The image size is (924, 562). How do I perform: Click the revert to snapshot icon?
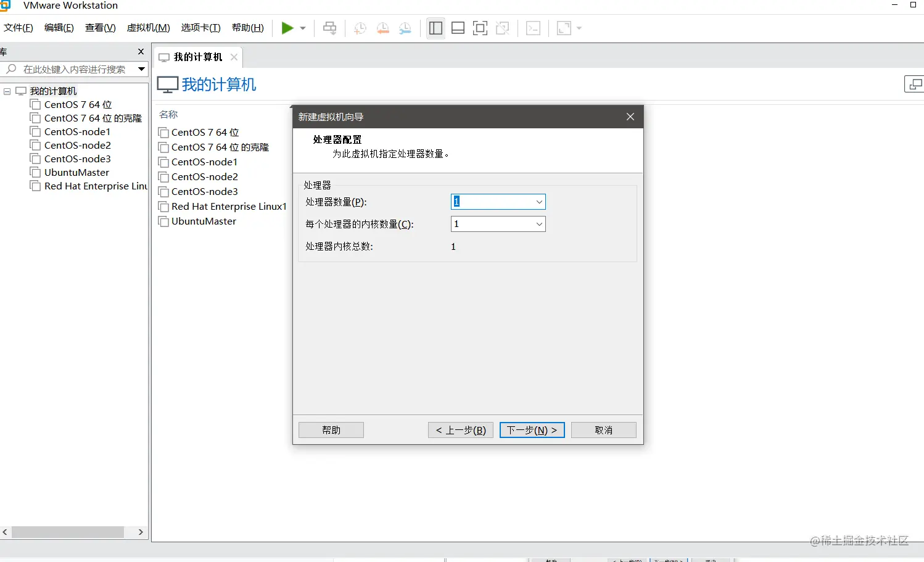click(x=382, y=28)
